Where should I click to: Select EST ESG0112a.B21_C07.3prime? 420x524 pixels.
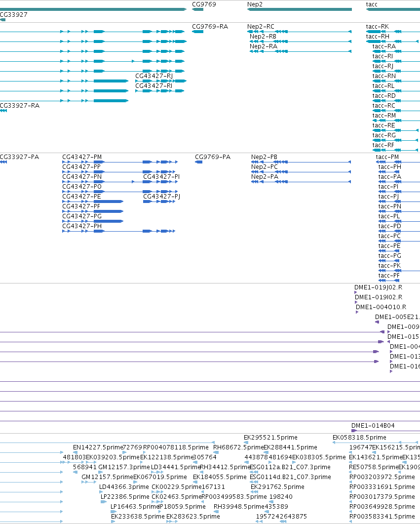click(x=290, y=467)
